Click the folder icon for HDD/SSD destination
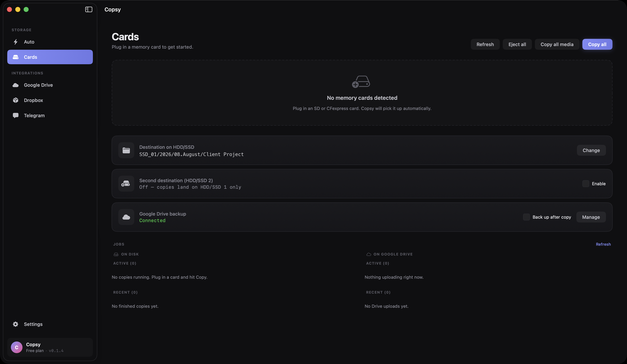 tap(126, 150)
